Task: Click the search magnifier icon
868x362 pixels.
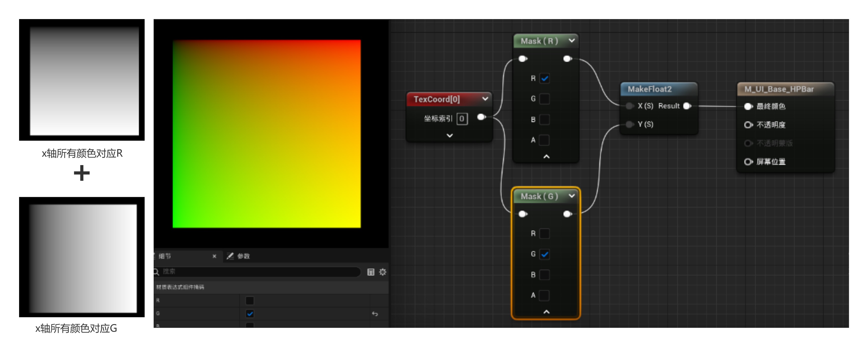Action: 156,272
